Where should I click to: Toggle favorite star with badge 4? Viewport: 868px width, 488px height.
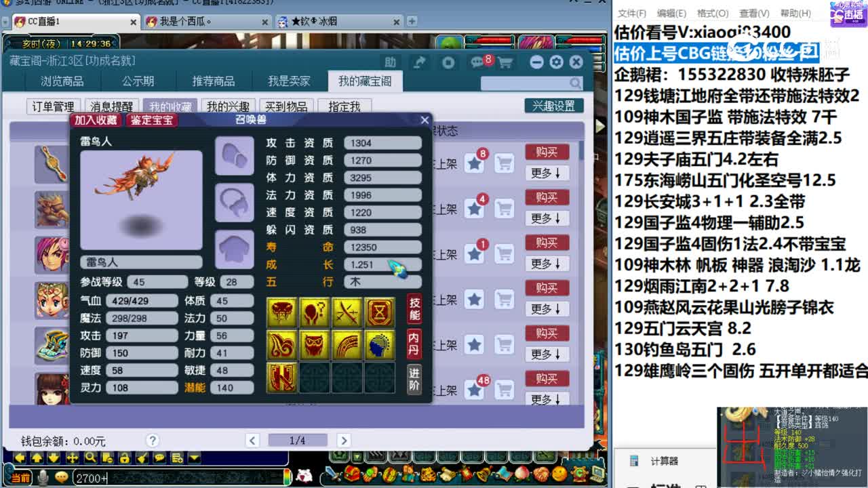point(475,209)
